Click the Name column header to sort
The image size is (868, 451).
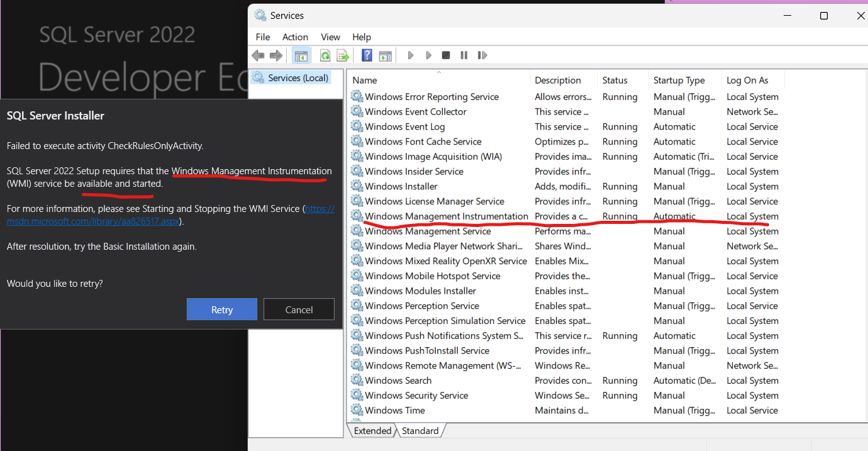click(365, 80)
